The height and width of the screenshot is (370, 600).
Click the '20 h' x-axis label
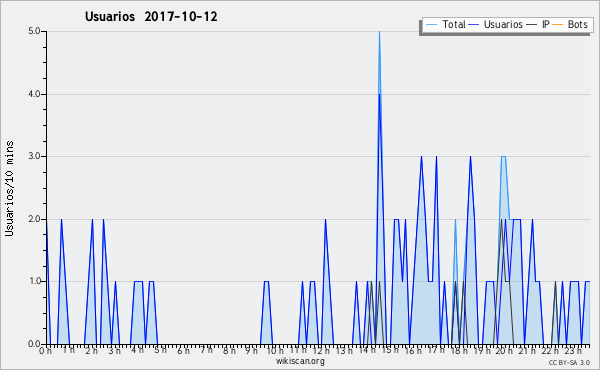(x=505, y=350)
